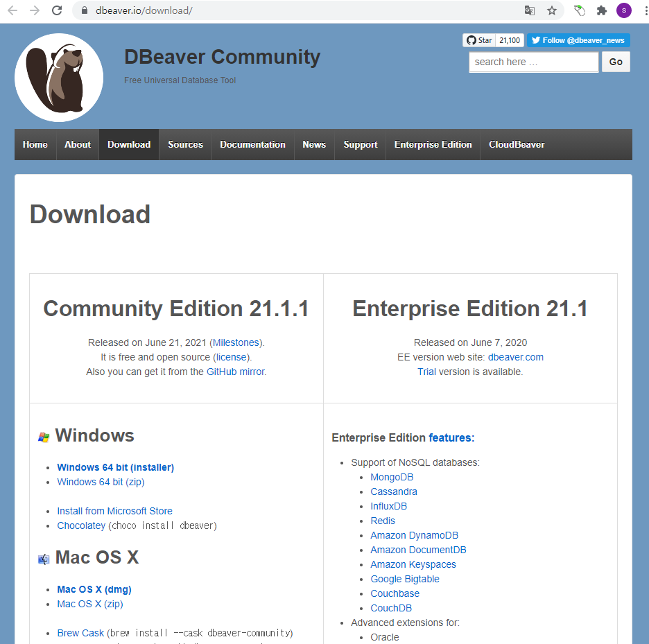Follow @dbeaver_news on Twitter
Viewport: 649px width, 644px height.
point(578,40)
